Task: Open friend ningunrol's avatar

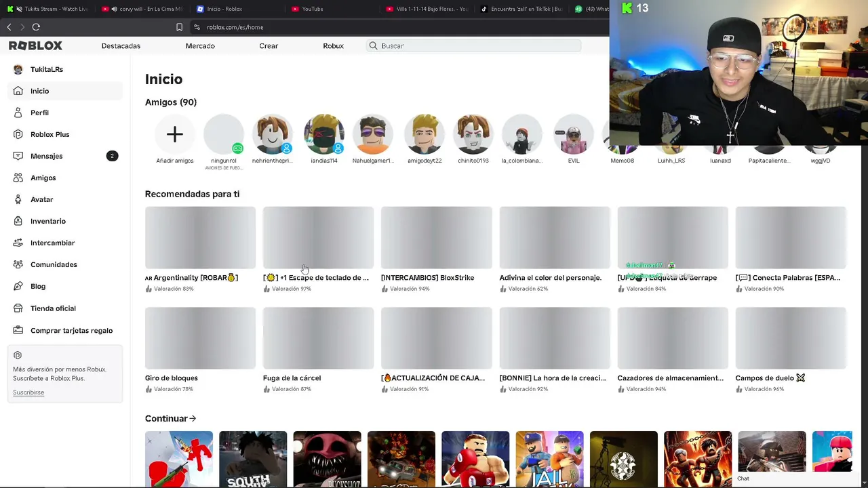Action: (224, 134)
